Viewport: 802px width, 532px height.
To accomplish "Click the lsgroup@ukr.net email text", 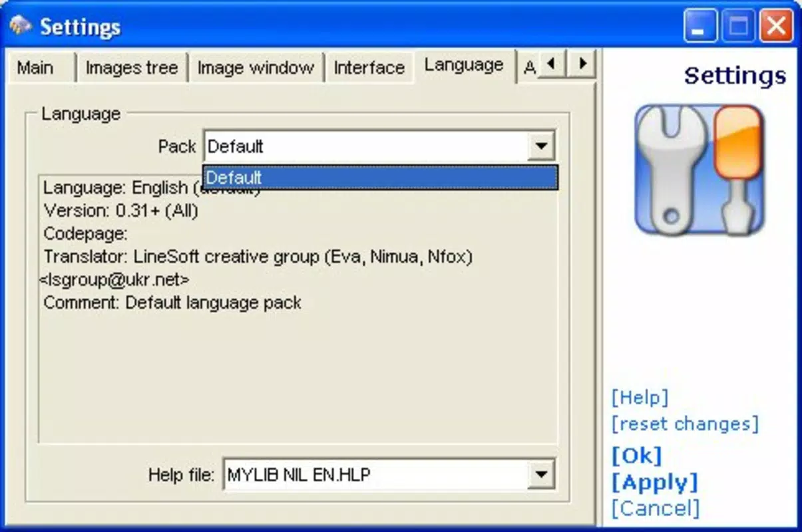I will pyautogui.click(x=114, y=279).
